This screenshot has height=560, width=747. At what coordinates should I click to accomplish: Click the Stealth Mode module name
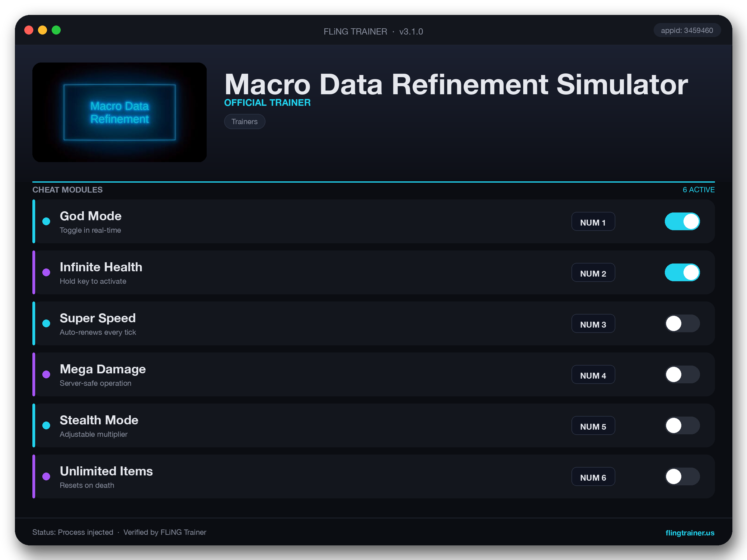(x=99, y=420)
